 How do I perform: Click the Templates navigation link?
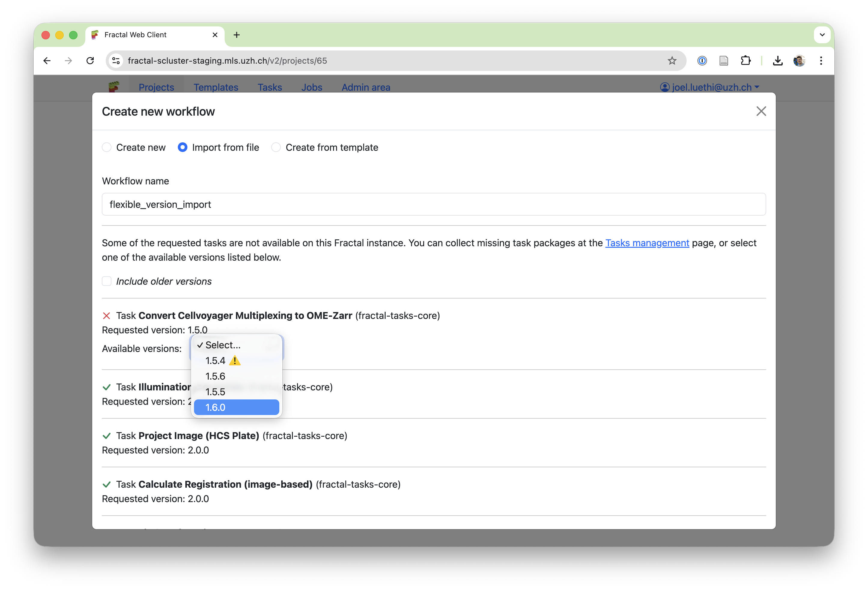(216, 87)
